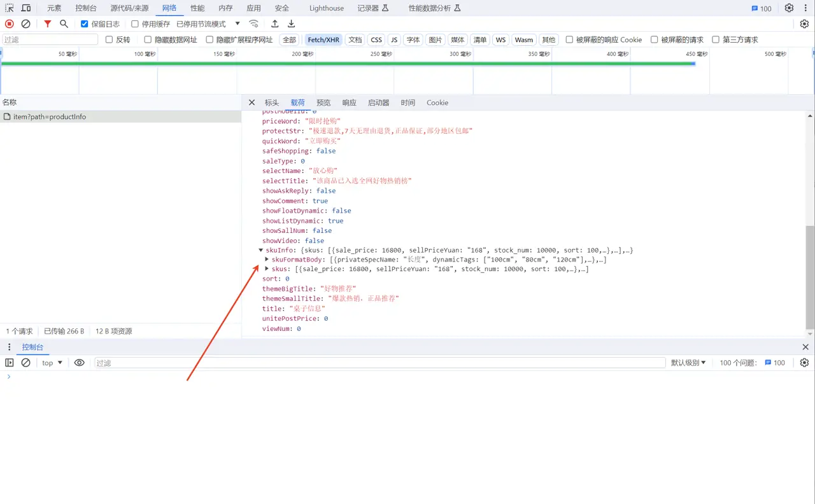The width and height of the screenshot is (815, 504).
Task: Close the console drawer
Action: (805, 347)
